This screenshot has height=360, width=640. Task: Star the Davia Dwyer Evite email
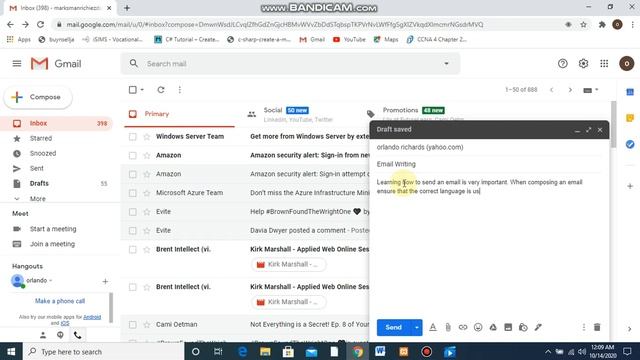(x=147, y=231)
